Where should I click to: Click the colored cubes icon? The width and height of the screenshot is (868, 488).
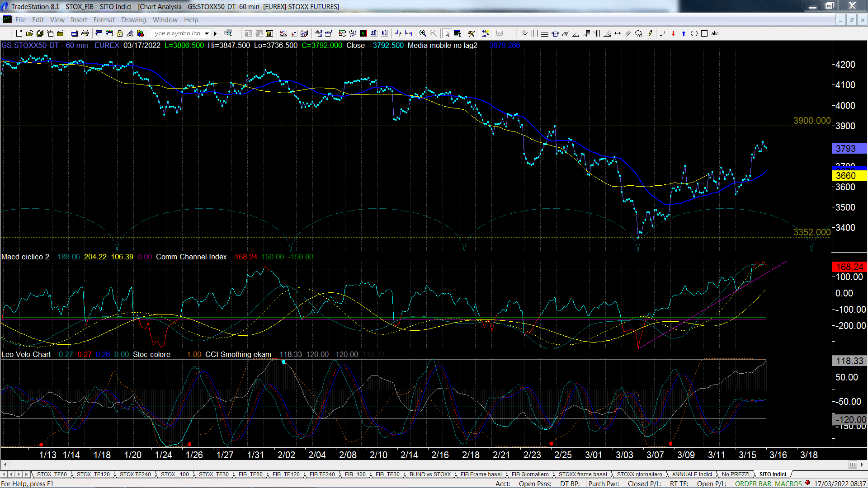(141, 33)
